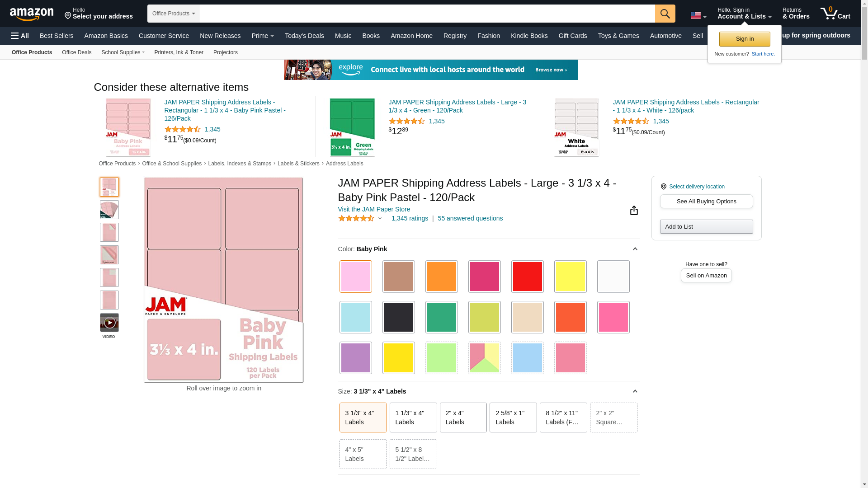This screenshot has height=488, width=868.
Task: Open the Office Products search category dropdown
Action: click(x=173, y=14)
